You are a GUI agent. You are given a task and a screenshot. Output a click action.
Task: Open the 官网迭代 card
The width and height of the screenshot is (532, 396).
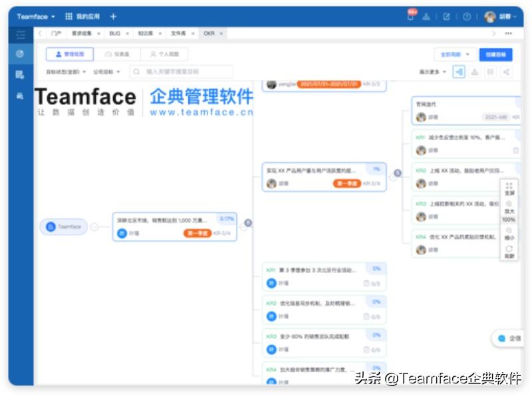(466, 110)
